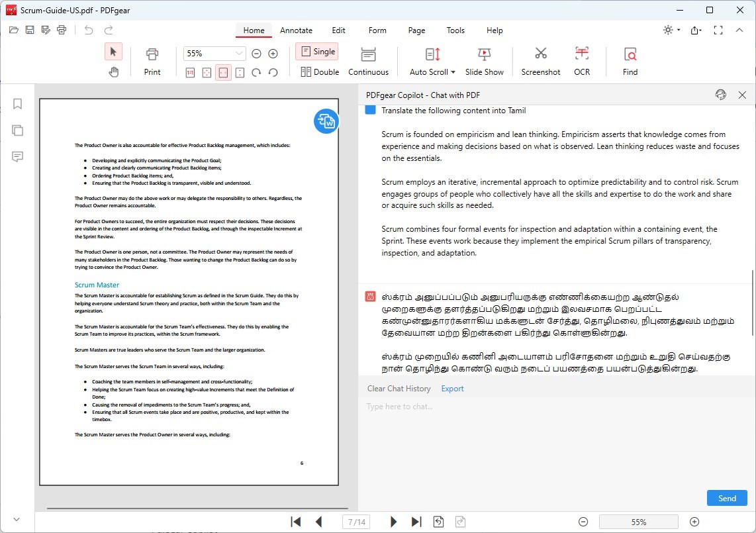Send the chat message

point(726,498)
